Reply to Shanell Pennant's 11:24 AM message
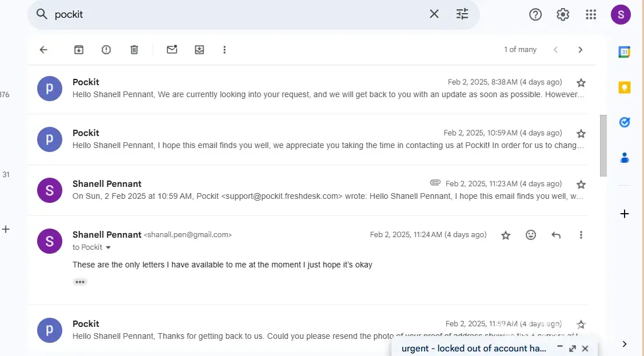Image resolution: width=644 pixels, height=356 pixels. 556,235
